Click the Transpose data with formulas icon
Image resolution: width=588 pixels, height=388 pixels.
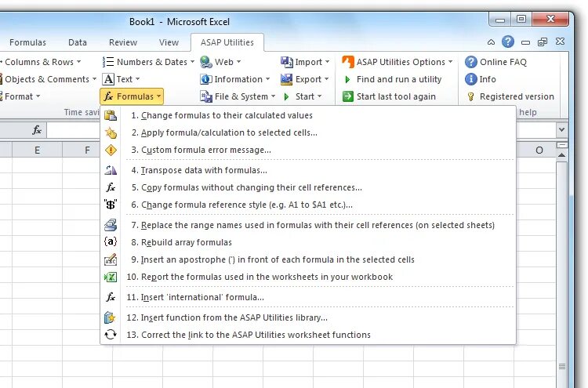pos(111,170)
